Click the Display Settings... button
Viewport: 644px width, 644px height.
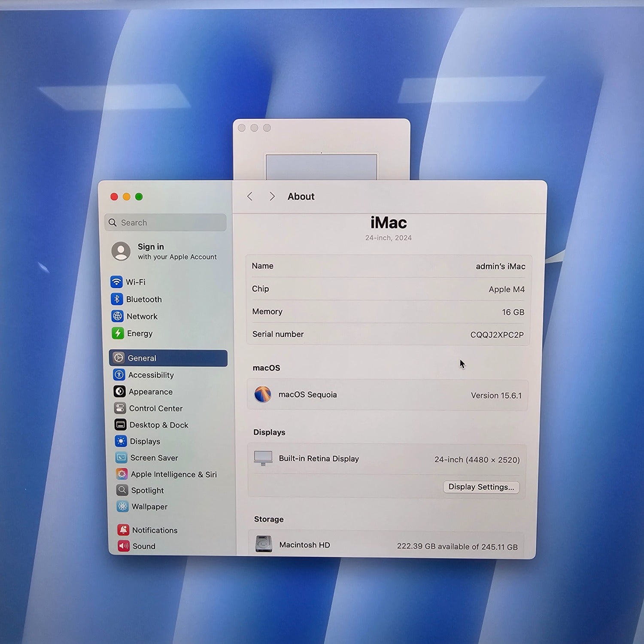point(481,487)
